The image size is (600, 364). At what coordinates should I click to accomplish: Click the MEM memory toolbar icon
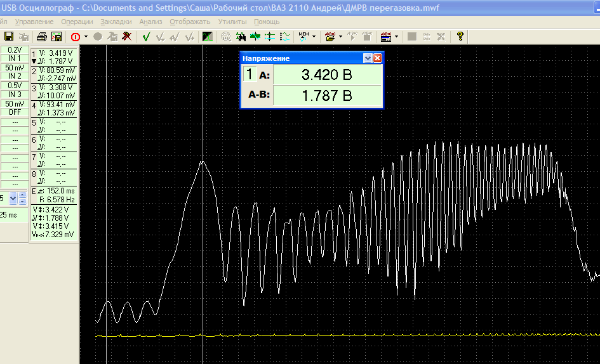pos(303,37)
